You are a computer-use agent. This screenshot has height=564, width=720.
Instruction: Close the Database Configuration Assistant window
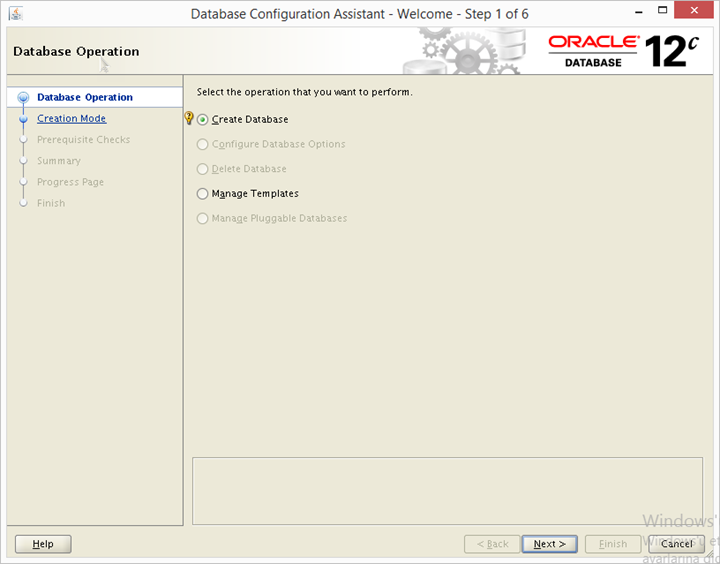tap(694, 10)
